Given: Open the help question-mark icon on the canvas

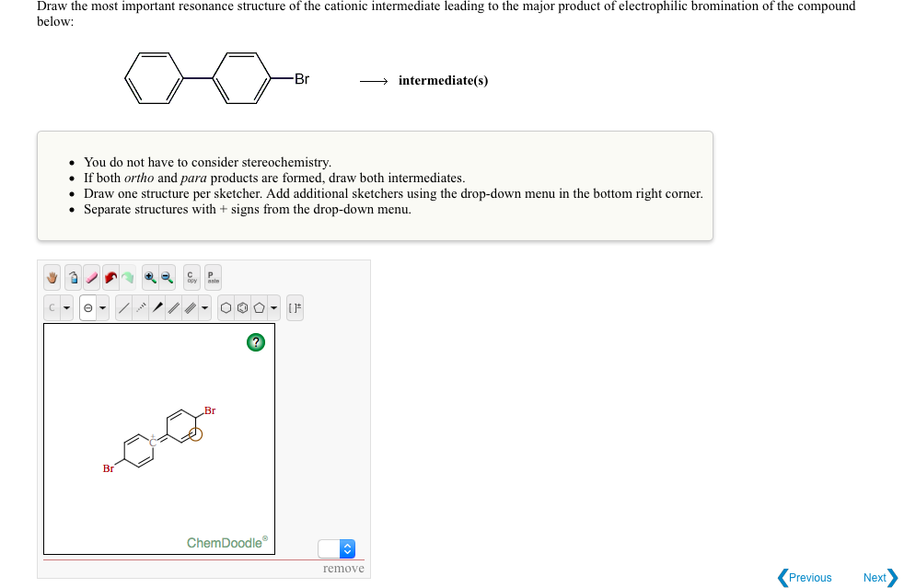Looking at the screenshot, I should [x=255, y=342].
